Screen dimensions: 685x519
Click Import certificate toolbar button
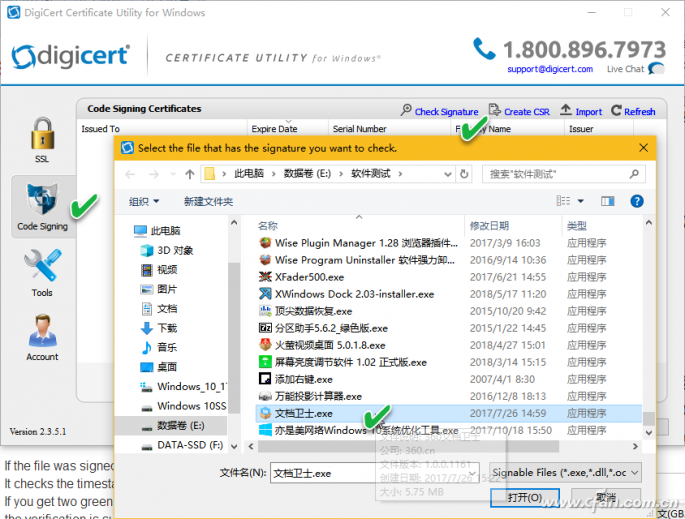581,112
